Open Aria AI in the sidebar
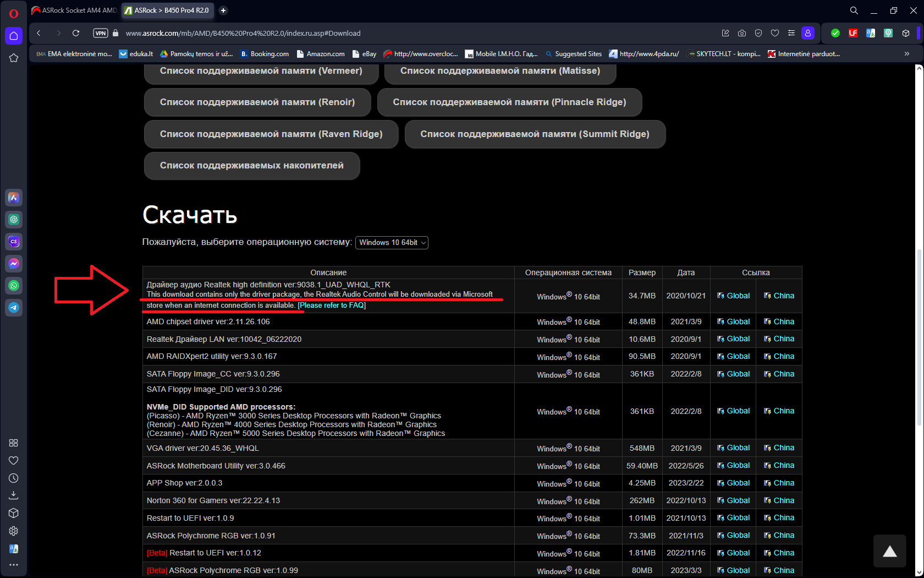Image resolution: width=924 pixels, height=578 pixels. point(14,198)
